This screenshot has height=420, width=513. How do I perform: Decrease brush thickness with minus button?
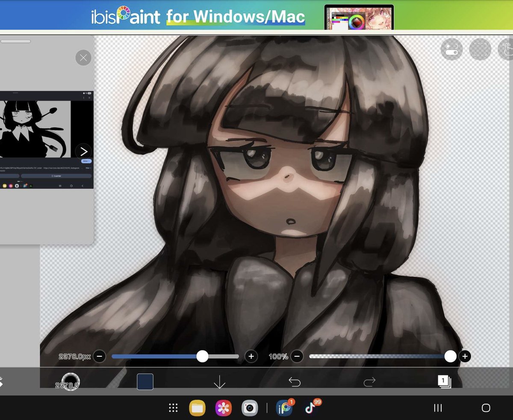(99, 356)
